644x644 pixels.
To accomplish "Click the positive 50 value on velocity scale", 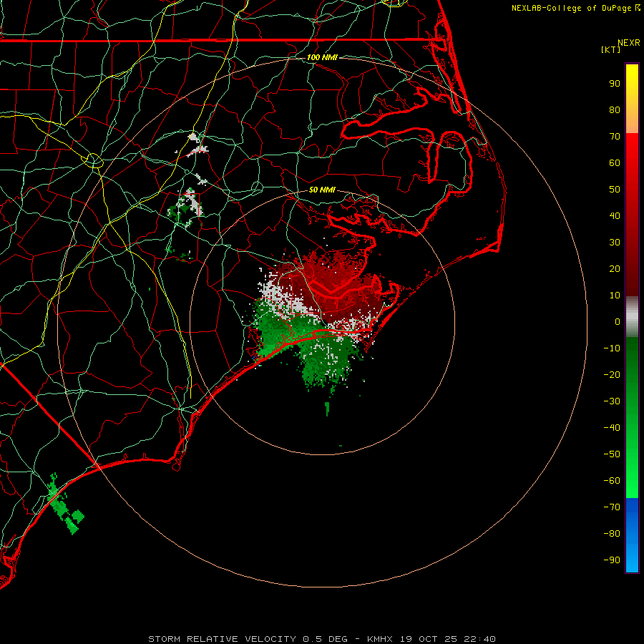I will 615,190.
